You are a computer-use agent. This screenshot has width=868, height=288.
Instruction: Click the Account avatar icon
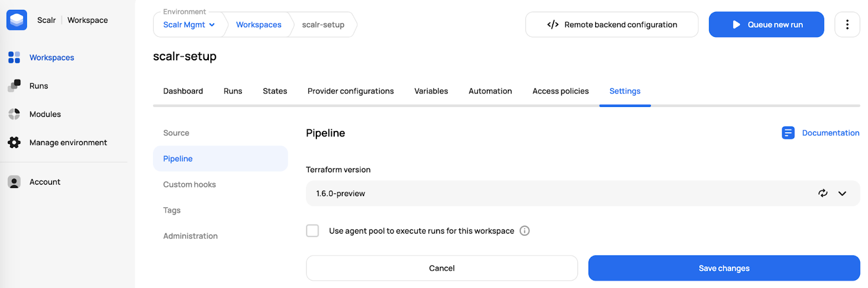click(x=14, y=182)
